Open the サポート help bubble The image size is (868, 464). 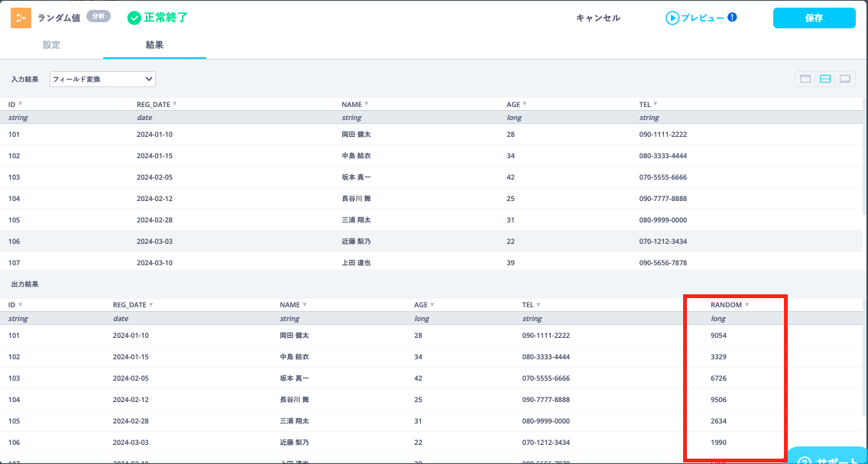(829, 457)
